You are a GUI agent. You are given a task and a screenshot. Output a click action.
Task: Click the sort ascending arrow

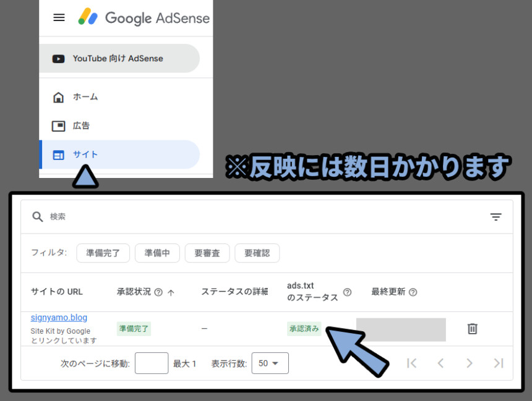click(171, 292)
